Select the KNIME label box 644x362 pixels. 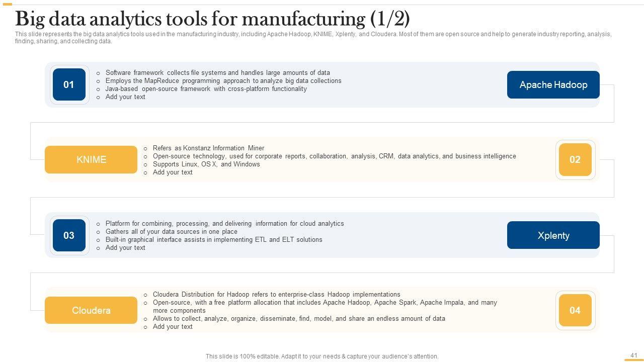[x=91, y=160]
